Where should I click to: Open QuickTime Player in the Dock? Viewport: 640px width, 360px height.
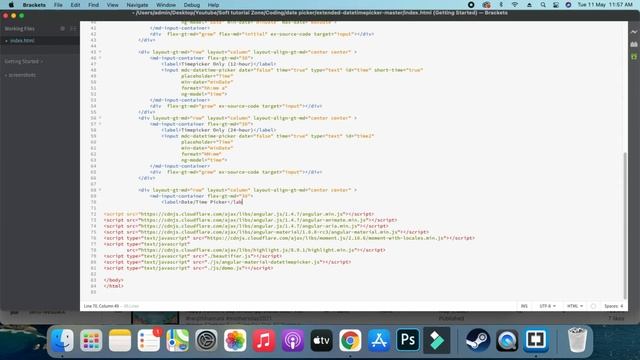(x=507, y=340)
